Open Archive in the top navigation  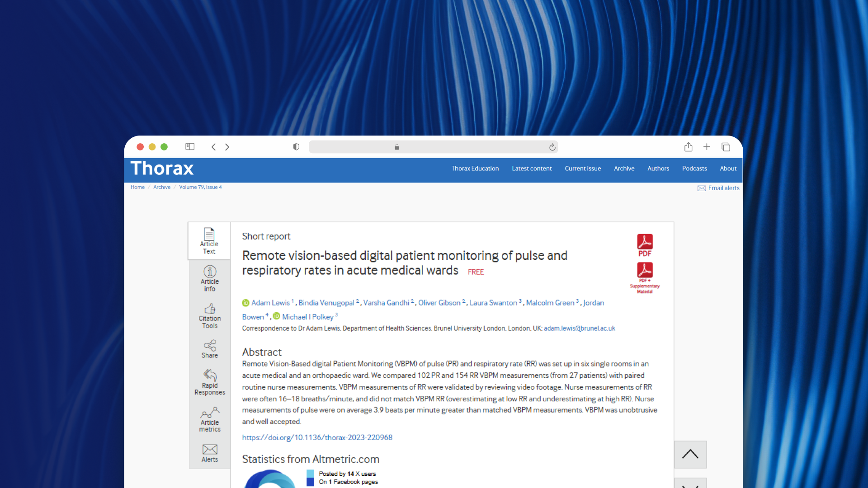point(624,169)
